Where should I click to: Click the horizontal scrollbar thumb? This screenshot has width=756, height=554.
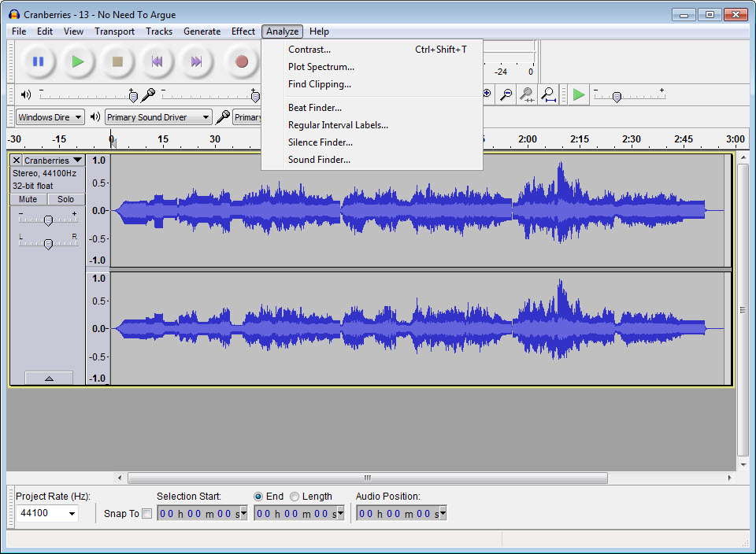pyautogui.click(x=368, y=478)
